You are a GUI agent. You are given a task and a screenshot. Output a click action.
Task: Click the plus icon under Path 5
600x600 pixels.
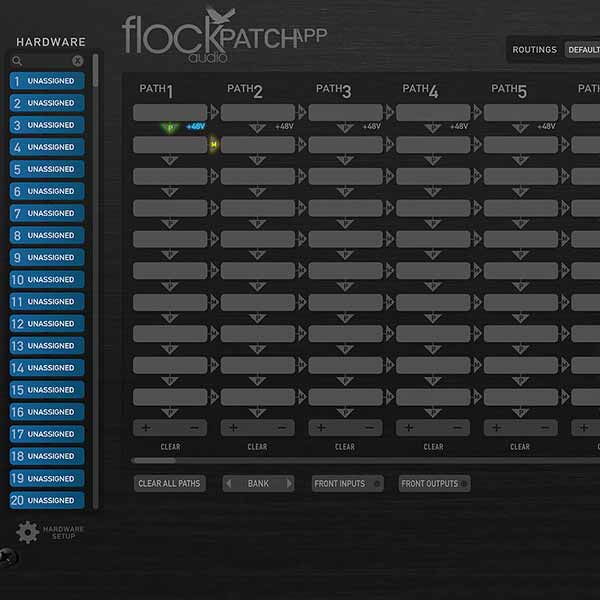[x=496, y=428]
